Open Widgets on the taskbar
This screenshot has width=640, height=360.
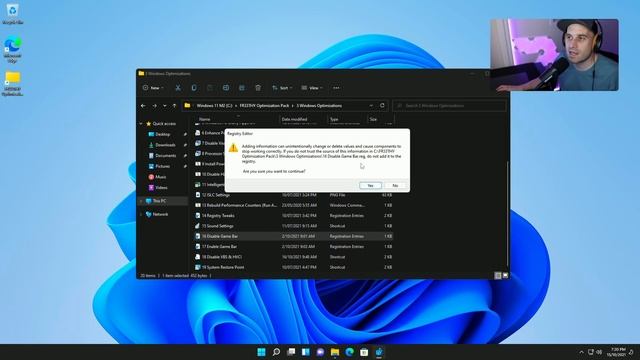click(x=306, y=352)
